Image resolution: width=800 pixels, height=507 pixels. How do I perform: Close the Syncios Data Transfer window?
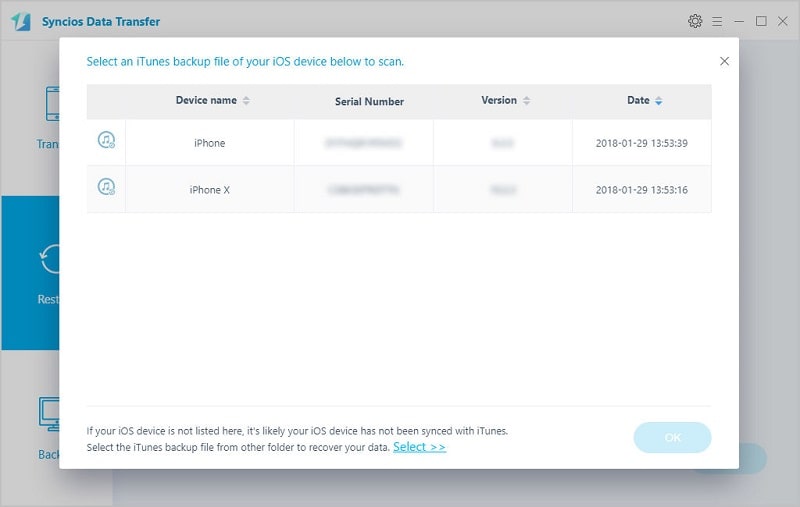[783, 21]
